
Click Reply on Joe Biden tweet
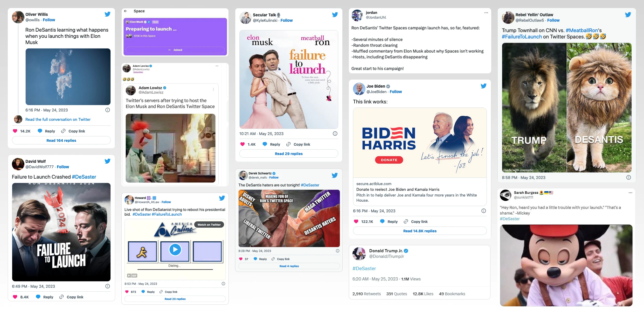389,221
